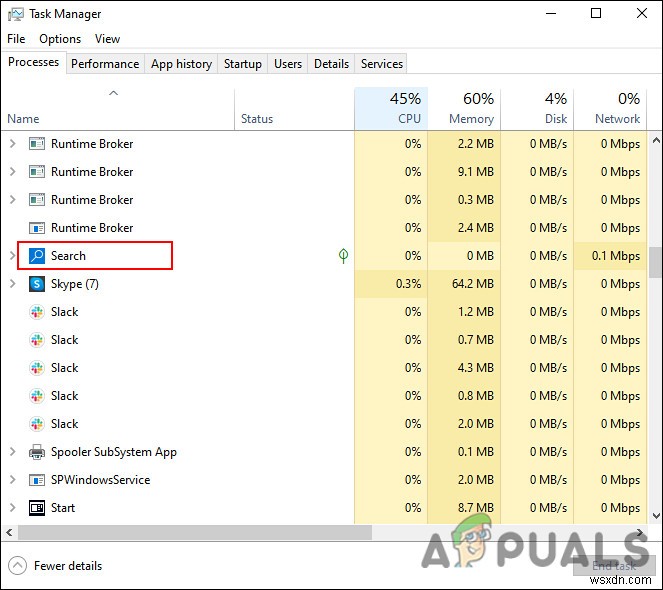Click the Slack icon with 4.3 MB memory
The image size is (663, 590).
[x=37, y=368]
